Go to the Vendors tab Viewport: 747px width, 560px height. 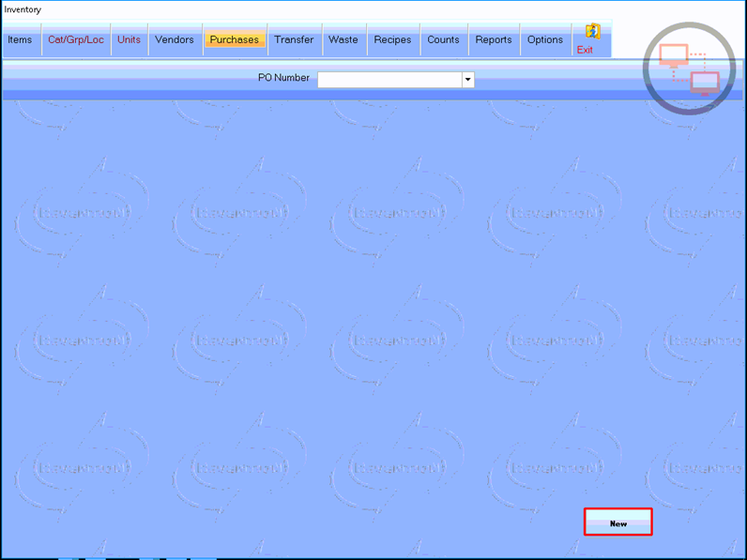[x=175, y=40]
